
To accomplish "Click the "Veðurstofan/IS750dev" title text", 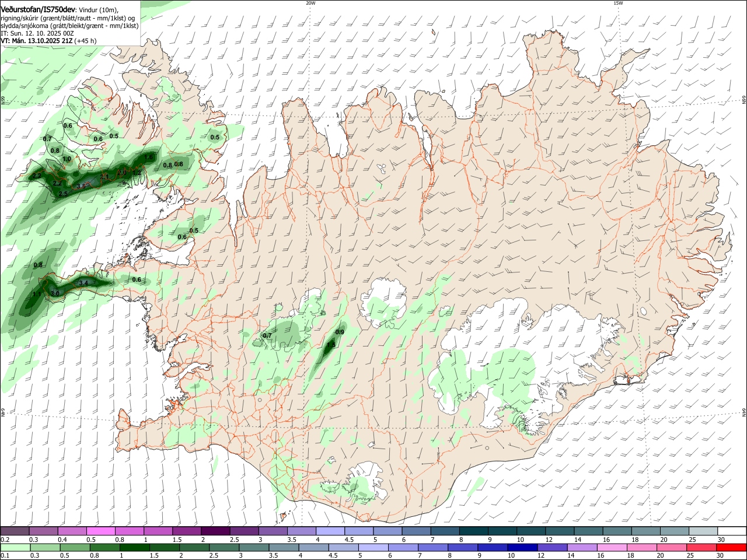I will click(39, 9).
